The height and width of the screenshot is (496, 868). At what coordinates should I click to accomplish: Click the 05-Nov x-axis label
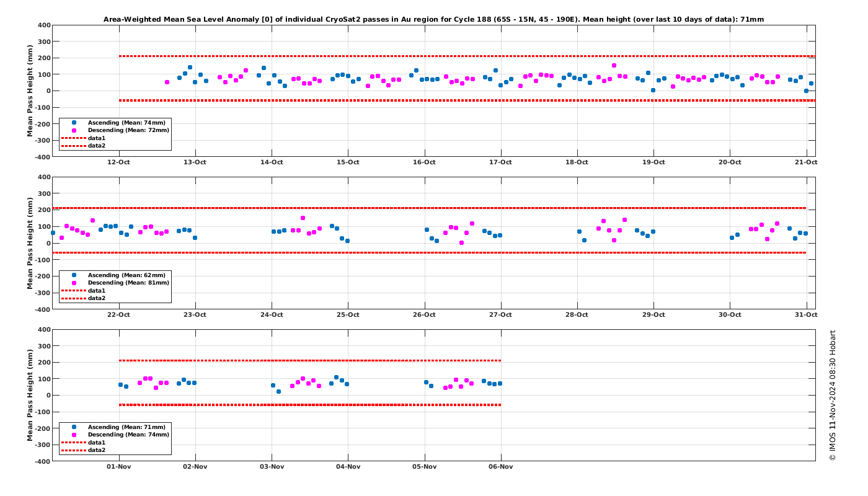[x=425, y=467]
